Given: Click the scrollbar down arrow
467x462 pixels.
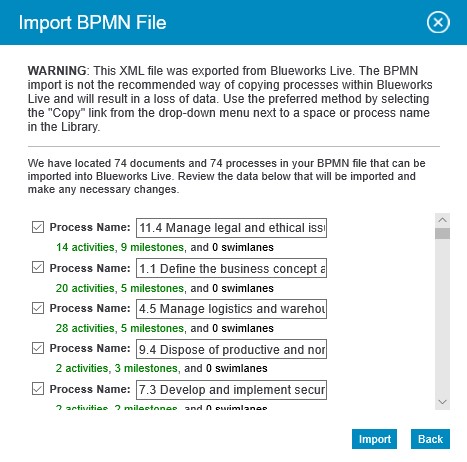Looking at the screenshot, I should (x=442, y=402).
